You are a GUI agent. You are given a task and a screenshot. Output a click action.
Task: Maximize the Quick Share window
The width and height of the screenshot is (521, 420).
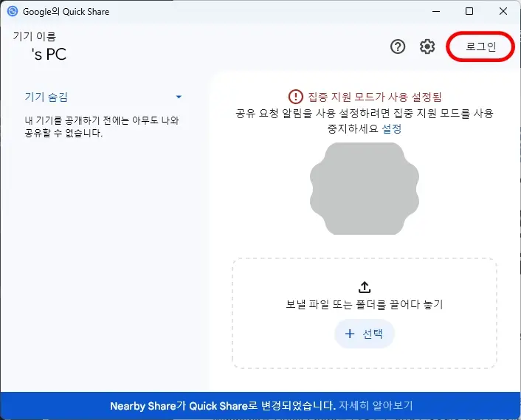[469, 11]
